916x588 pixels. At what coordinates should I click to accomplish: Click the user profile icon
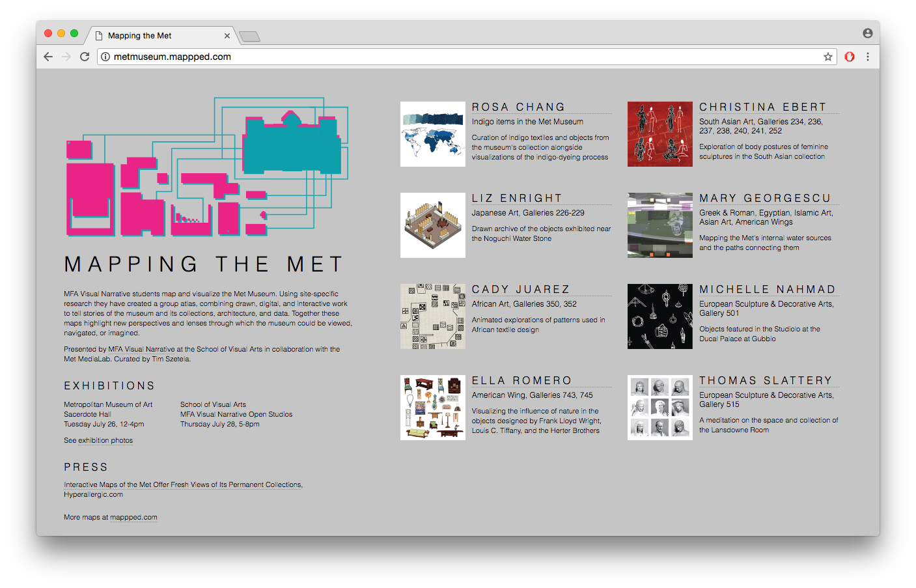[867, 33]
